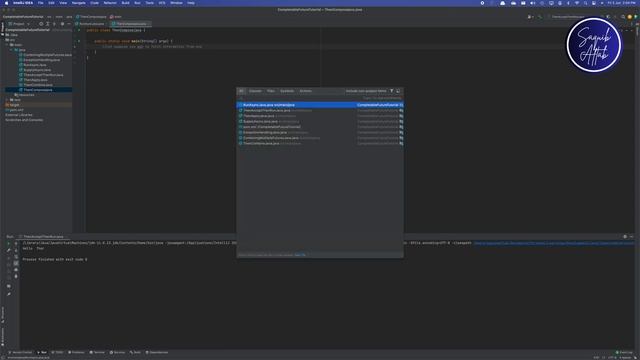
Task: Toggle scroll-to-end in Run console
Action: click(16, 263)
